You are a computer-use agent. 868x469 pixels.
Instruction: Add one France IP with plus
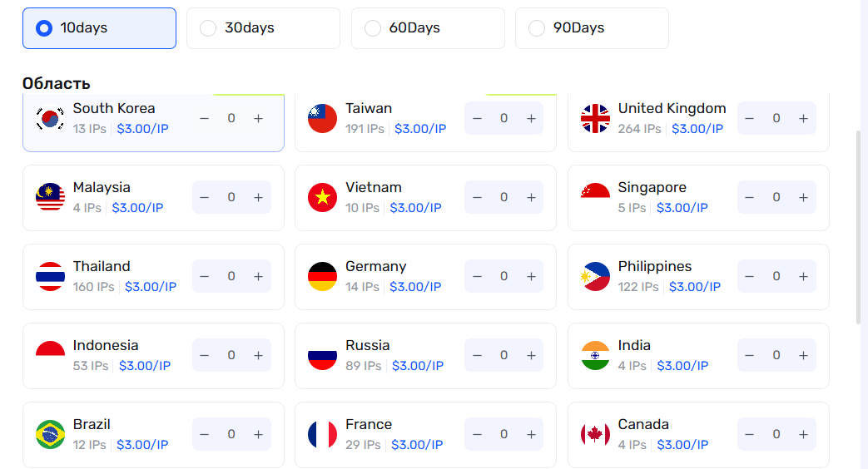[x=531, y=434]
